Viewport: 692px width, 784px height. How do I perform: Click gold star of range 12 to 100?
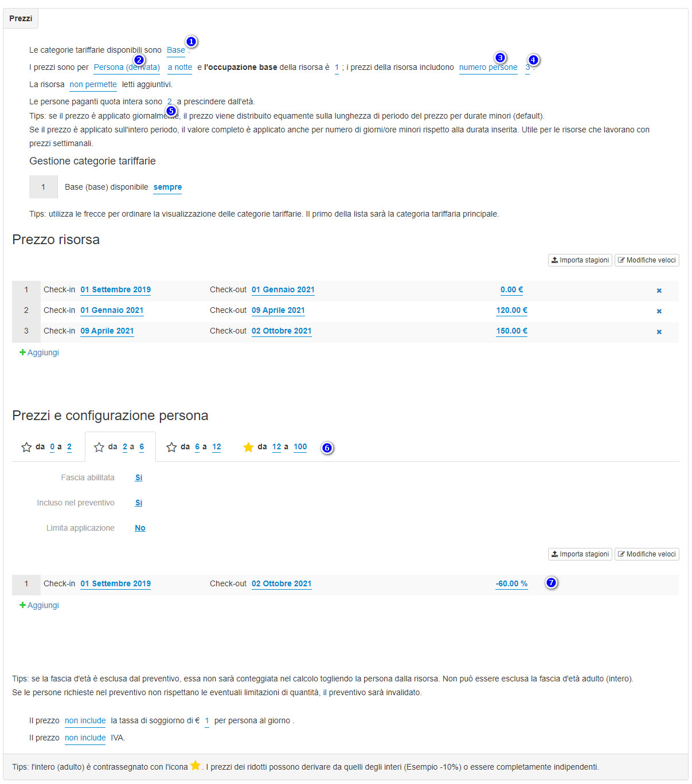[x=248, y=447]
